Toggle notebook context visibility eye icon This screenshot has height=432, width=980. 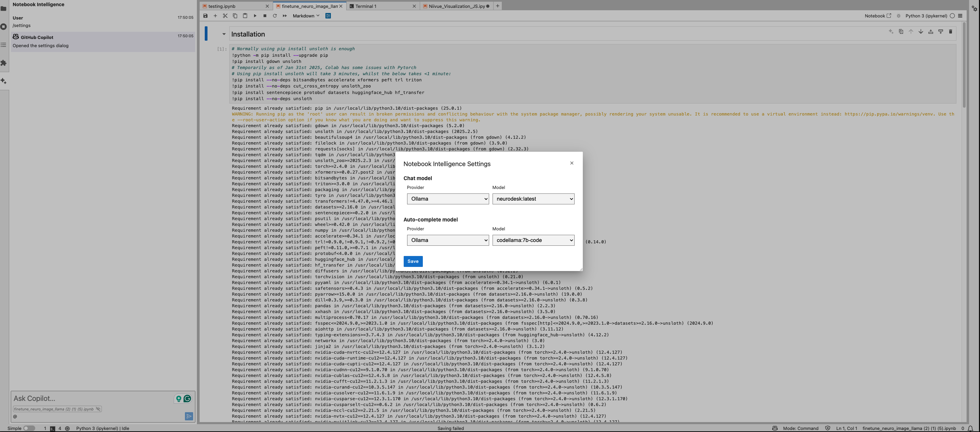tap(98, 409)
